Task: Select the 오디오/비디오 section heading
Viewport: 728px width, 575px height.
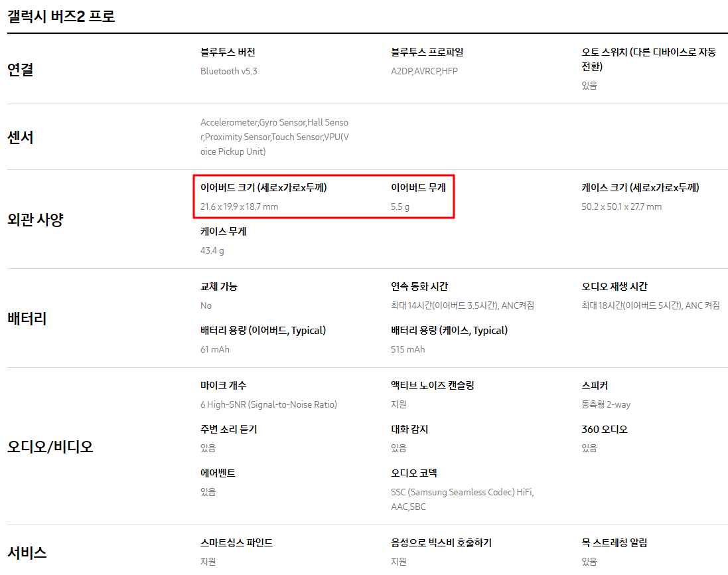Action: point(50,446)
